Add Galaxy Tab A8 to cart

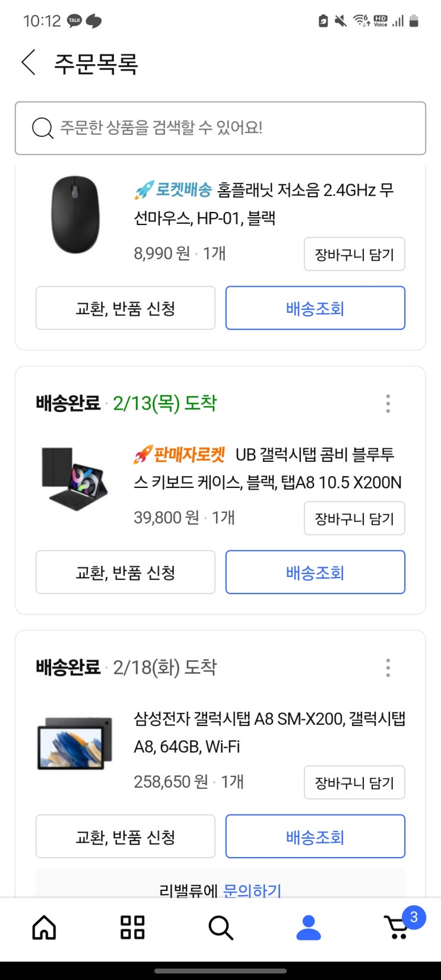point(354,782)
